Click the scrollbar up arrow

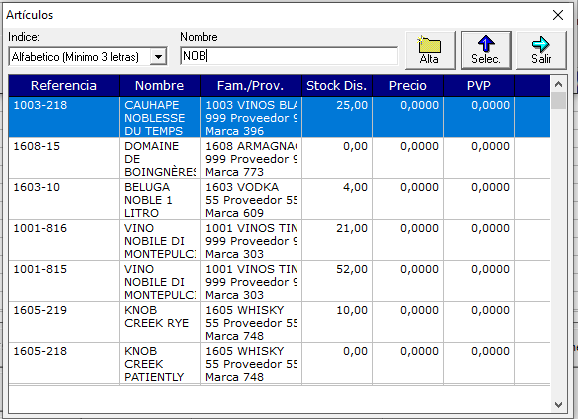(558, 84)
